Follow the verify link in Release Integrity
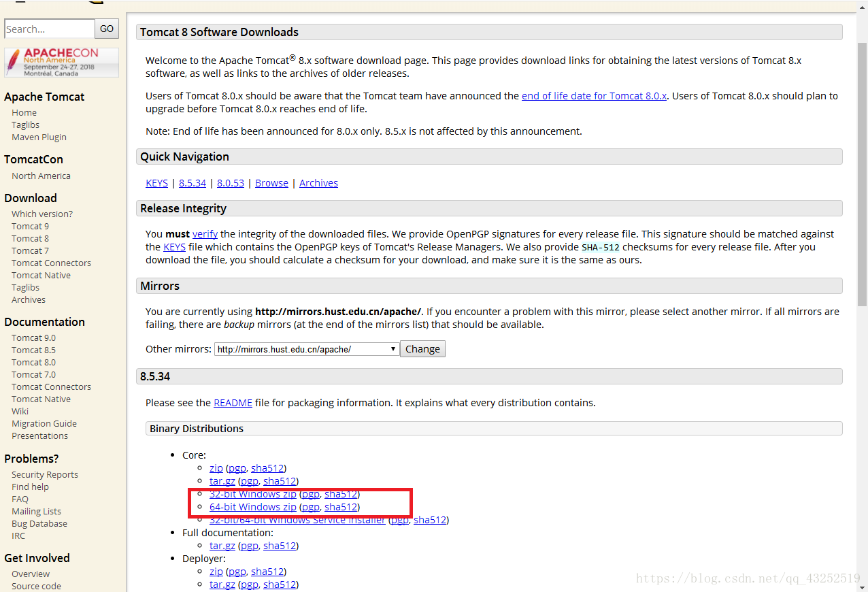 coord(205,234)
